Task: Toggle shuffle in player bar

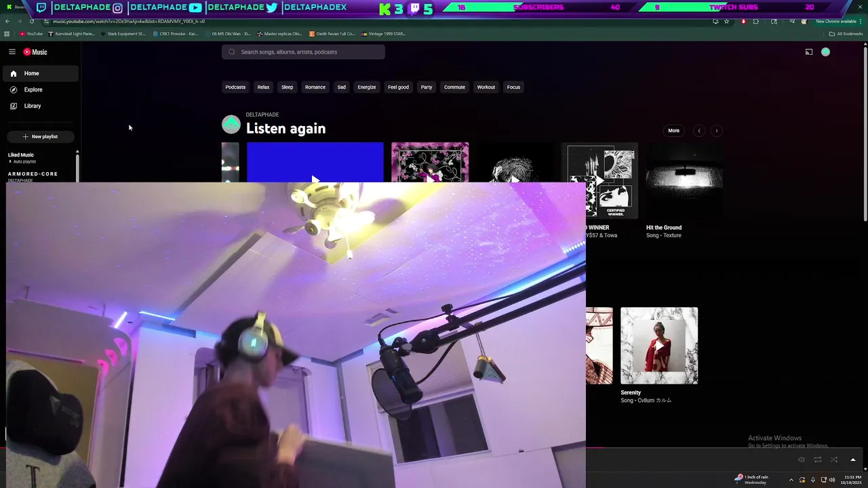Action: click(834, 460)
